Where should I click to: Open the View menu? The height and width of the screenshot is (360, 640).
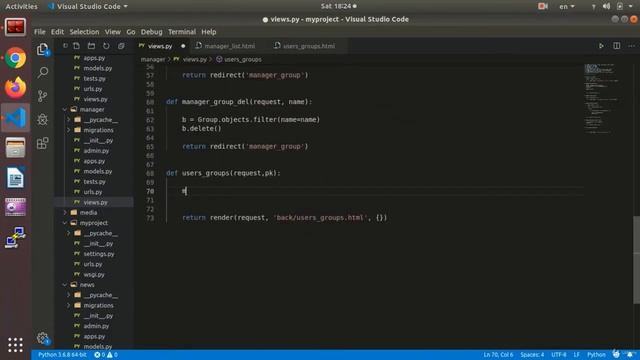pyautogui.click(x=112, y=32)
